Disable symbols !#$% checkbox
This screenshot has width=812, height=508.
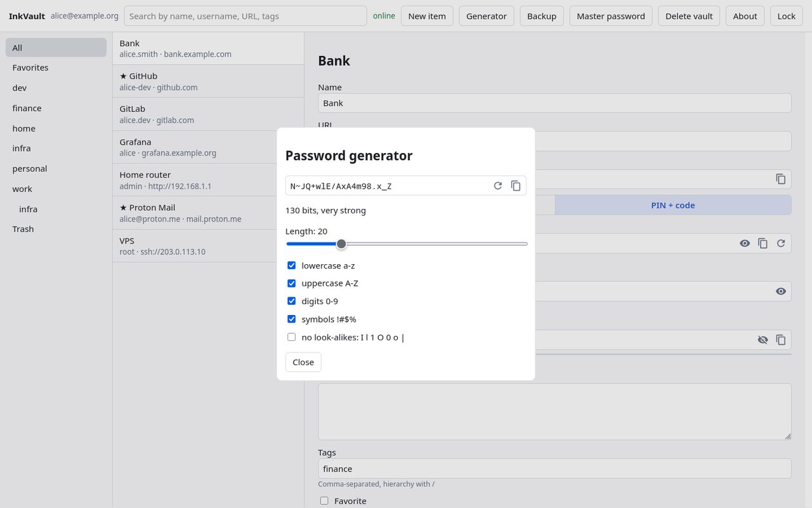292,319
